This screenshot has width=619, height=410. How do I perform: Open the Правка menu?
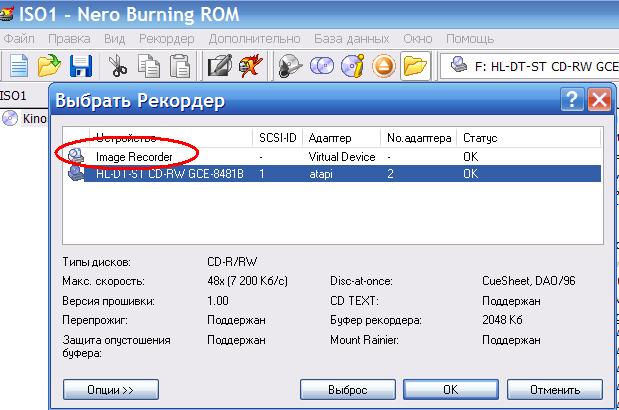[69, 39]
